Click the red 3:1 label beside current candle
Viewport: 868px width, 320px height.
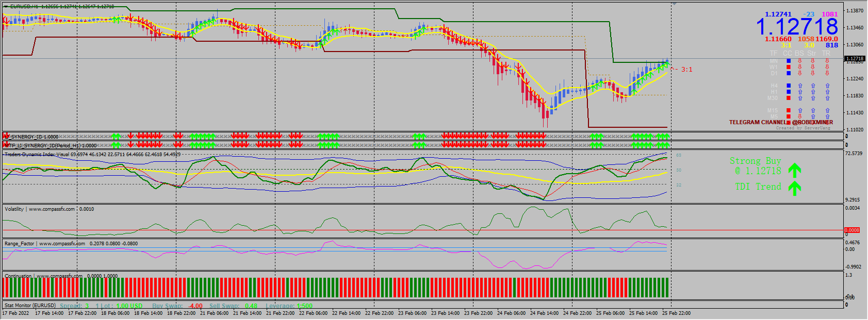click(x=686, y=70)
